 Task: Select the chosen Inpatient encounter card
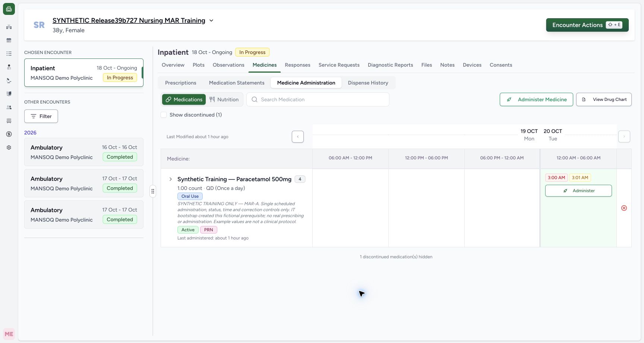coord(84,73)
